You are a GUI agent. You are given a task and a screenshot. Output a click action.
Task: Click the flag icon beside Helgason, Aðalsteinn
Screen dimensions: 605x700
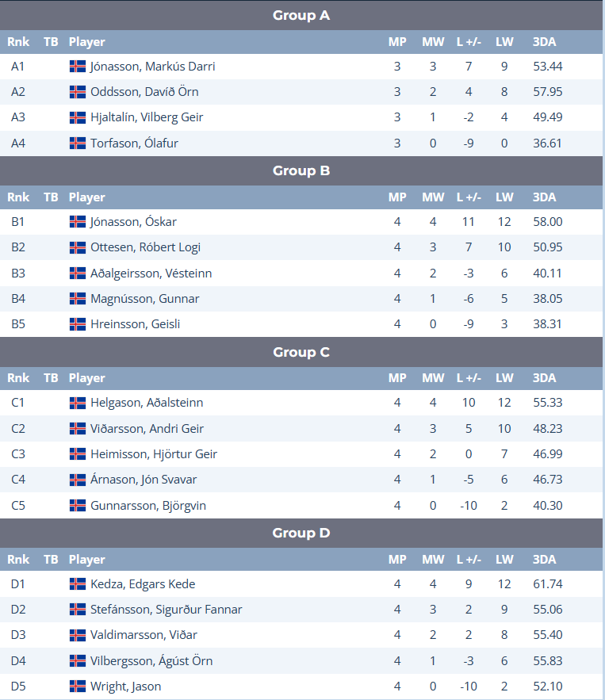78,404
